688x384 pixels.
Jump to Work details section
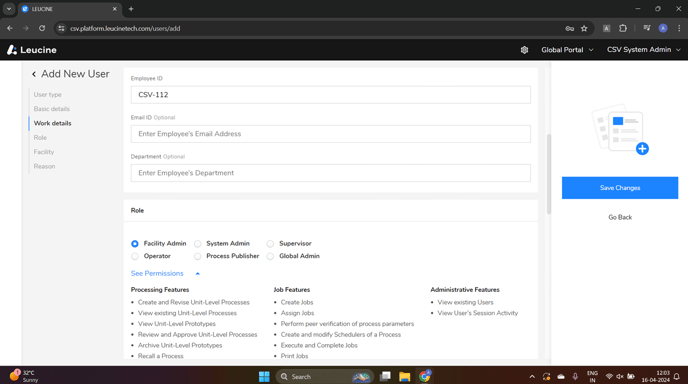pyautogui.click(x=52, y=123)
